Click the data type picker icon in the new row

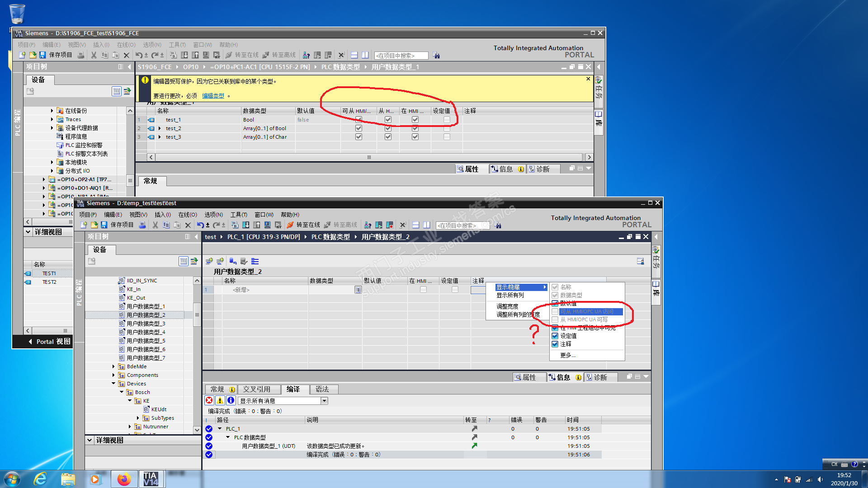pyautogui.click(x=358, y=290)
